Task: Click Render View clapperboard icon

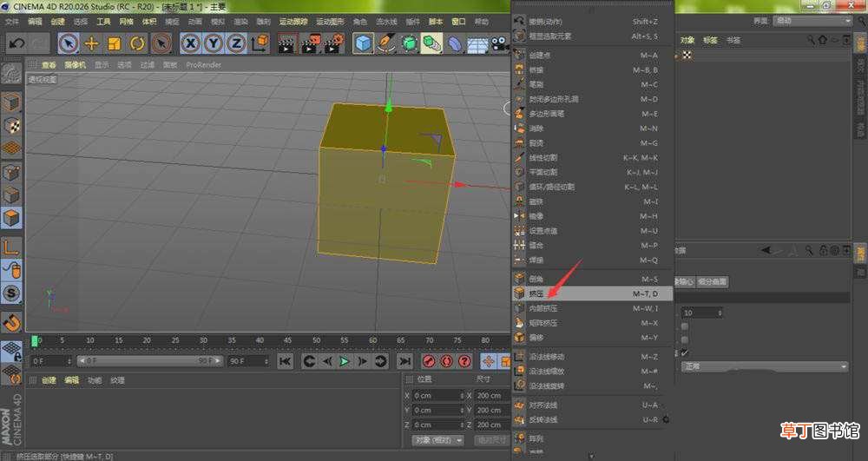Action: [287, 43]
